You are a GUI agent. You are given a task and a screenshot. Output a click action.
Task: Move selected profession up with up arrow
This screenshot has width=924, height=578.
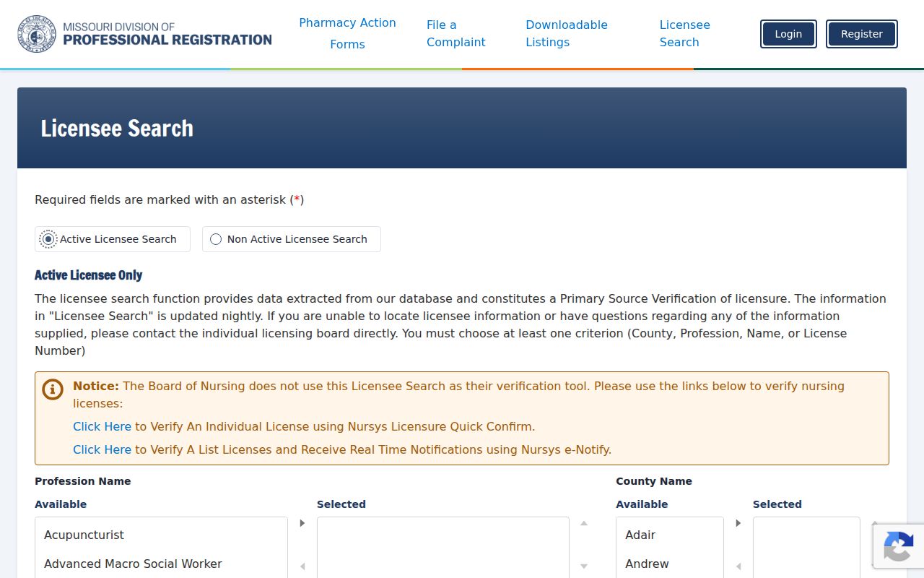point(584,523)
